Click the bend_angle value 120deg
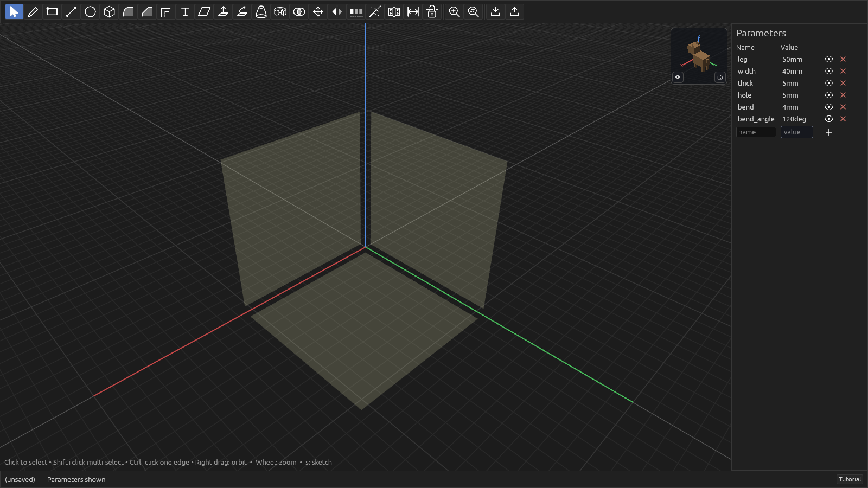Image resolution: width=868 pixels, height=488 pixels. click(x=794, y=119)
